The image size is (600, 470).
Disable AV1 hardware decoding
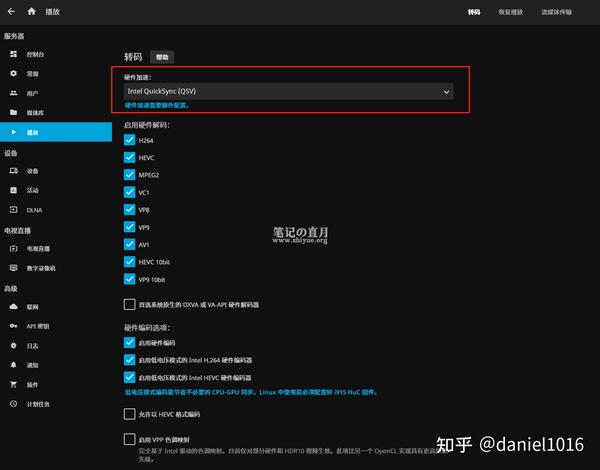(x=129, y=244)
